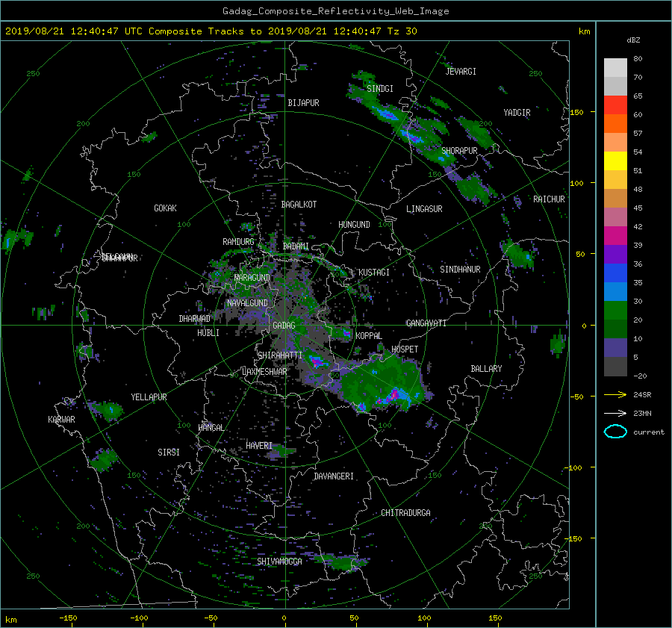Viewport: 672px width, 628px height.
Task: Click the HAVERI city label
Action: [259, 447]
